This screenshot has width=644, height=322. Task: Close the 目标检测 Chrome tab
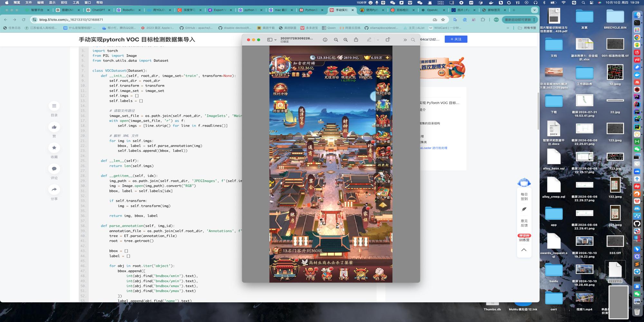(413, 10)
